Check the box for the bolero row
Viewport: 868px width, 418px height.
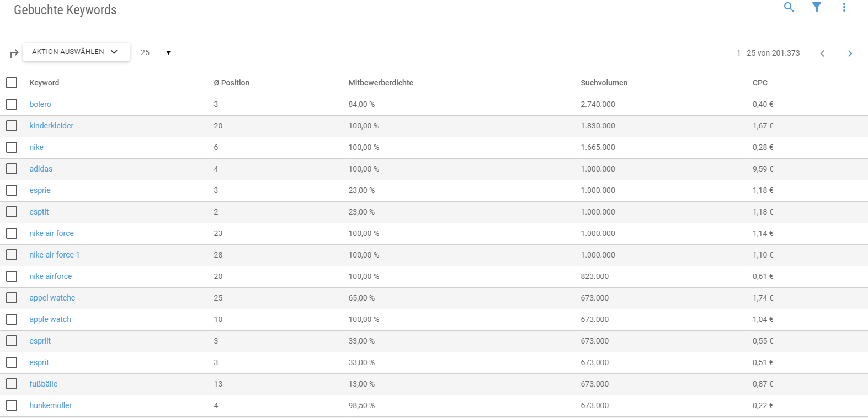pos(12,104)
